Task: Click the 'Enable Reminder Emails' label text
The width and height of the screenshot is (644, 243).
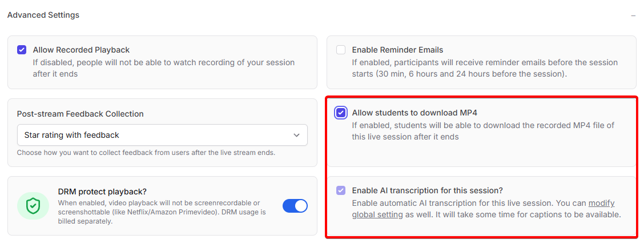Action: (x=397, y=50)
